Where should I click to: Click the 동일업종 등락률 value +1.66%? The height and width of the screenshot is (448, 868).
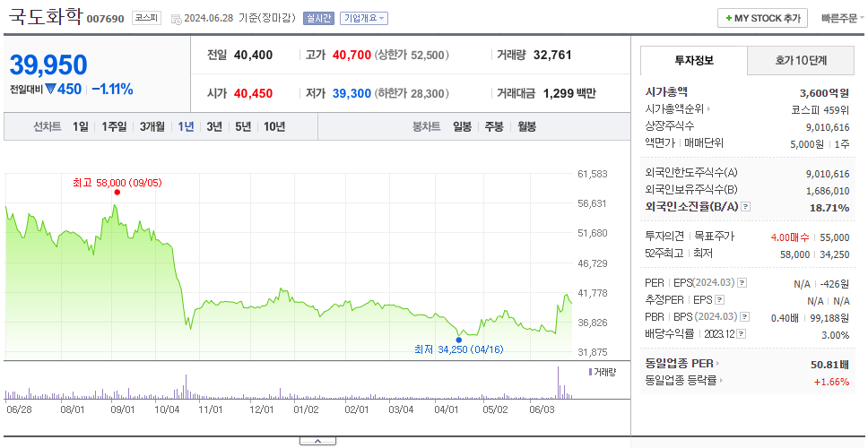831,382
